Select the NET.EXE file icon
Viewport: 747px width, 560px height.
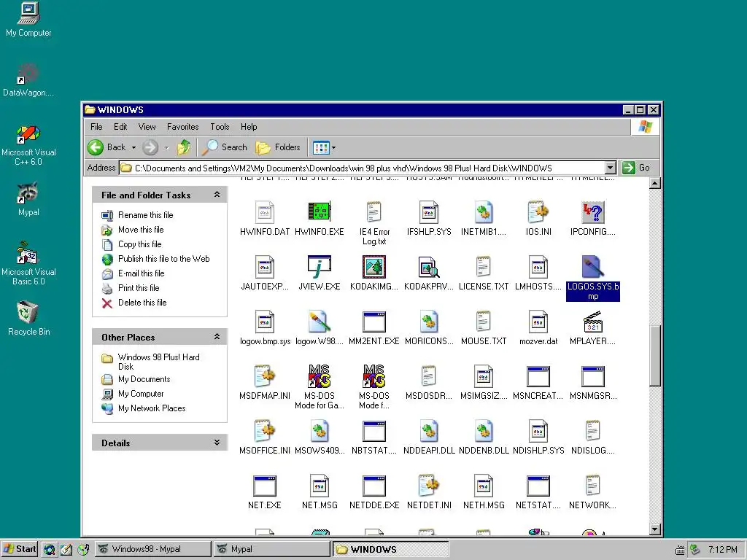click(264, 486)
